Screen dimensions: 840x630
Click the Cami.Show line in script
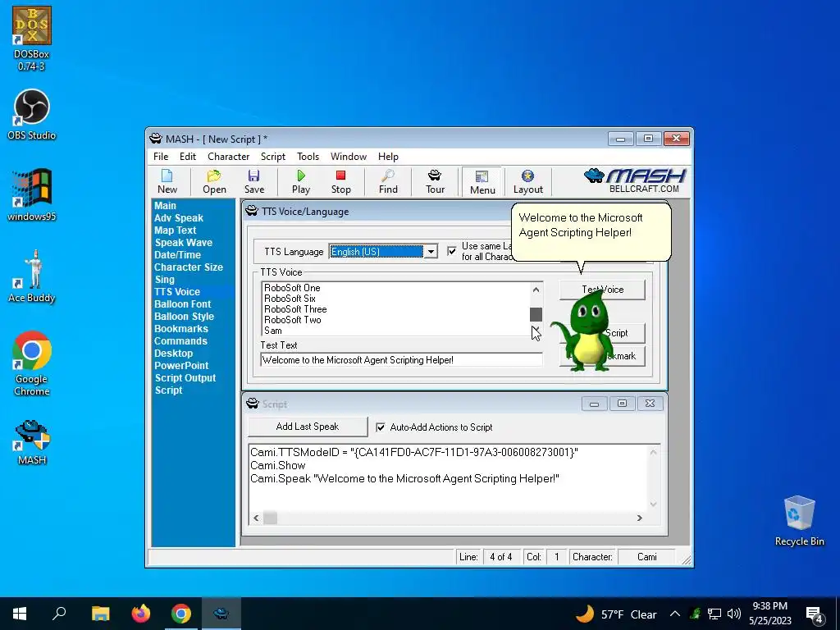pyautogui.click(x=277, y=466)
